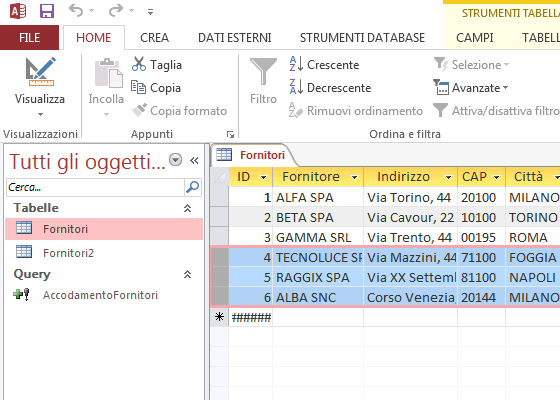Click the TORINO city cell
Screen dimensions: 560x400
(533, 218)
